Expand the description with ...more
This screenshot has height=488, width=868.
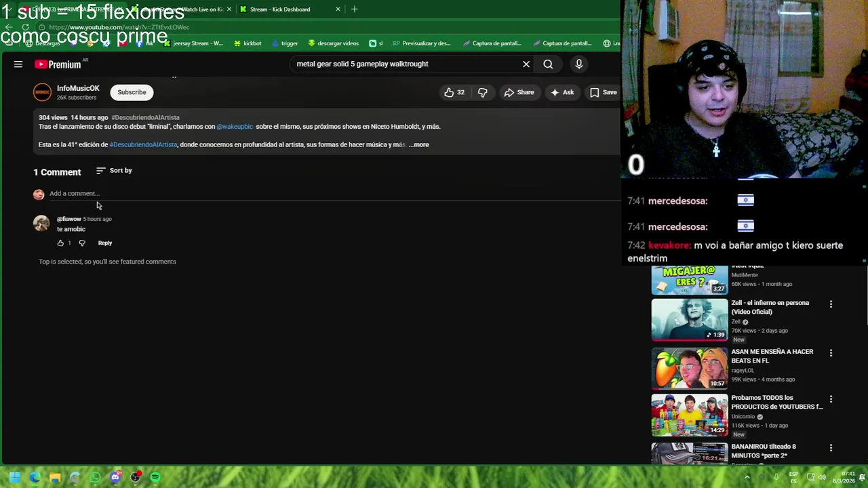tap(419, 144)
